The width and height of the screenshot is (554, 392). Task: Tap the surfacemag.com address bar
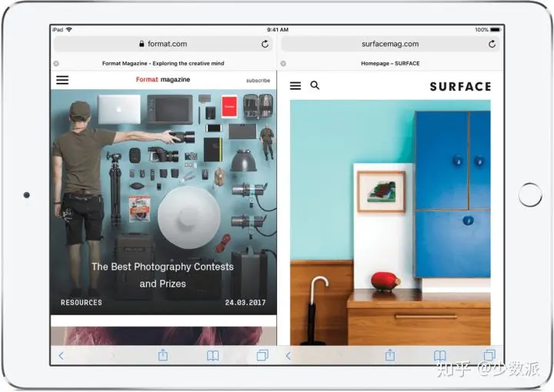coord(390,44)
